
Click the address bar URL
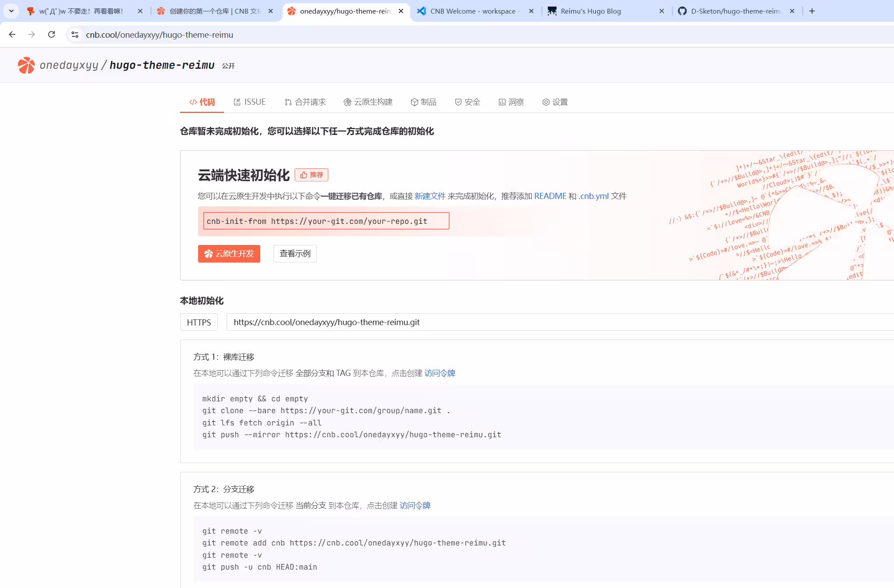160,35
